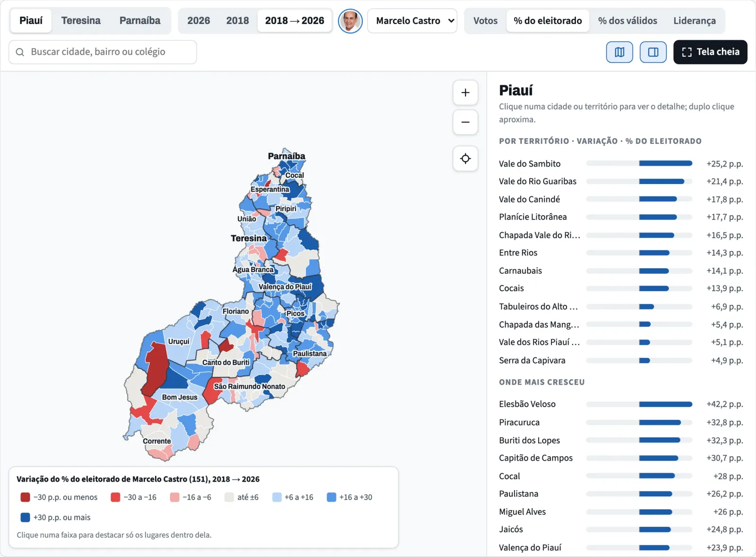Switch metric to Liderança

tap(694, 21)
